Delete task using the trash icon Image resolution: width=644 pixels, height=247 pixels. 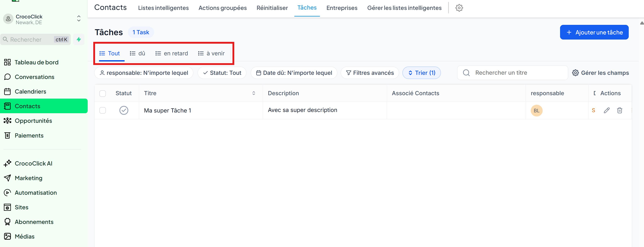click(x=620, y=110)
